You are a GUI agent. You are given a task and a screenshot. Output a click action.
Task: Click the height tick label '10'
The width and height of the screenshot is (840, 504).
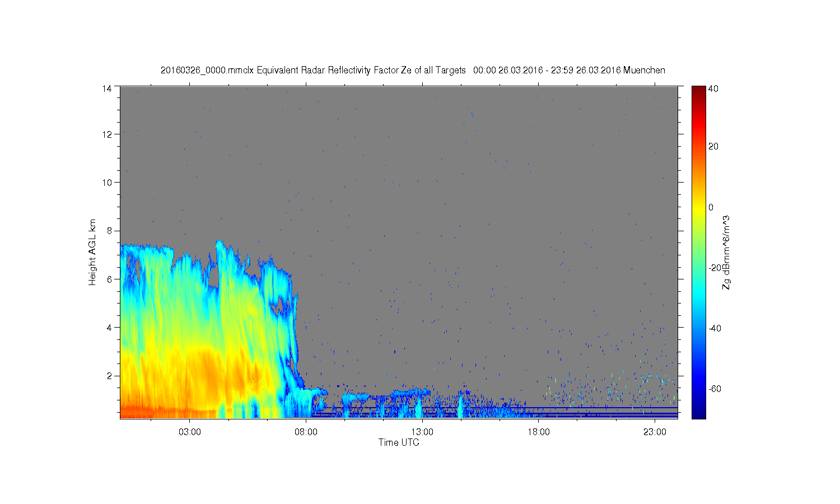coord(107,183)
